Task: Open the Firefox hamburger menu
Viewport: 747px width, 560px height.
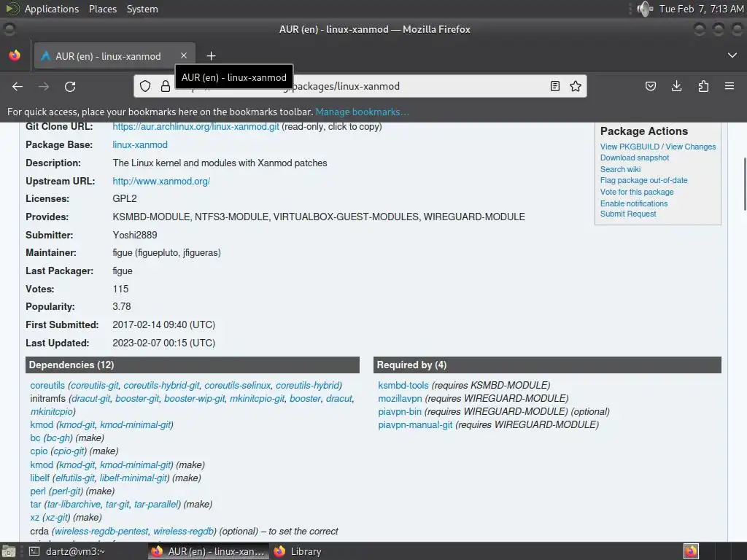Action: [729, 86]
